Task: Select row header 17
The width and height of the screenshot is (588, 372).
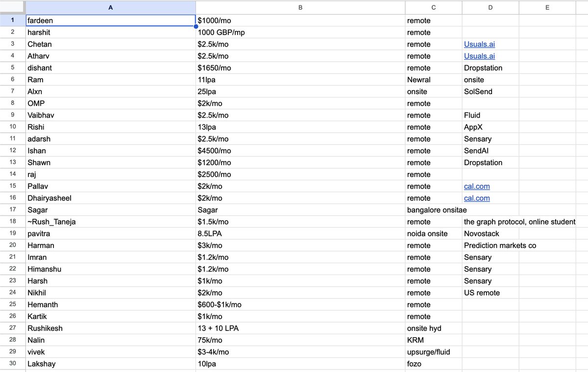Action: point(13,210)
